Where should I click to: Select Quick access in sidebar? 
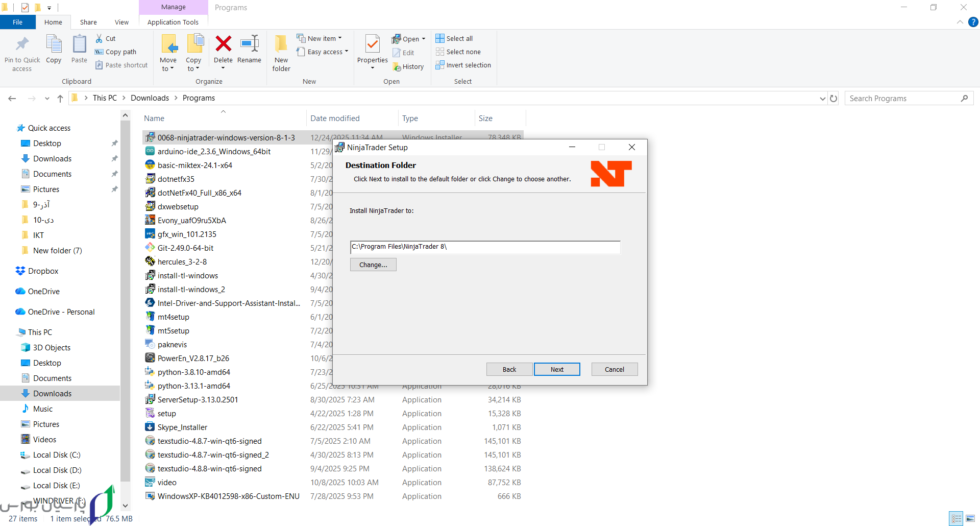tap(49, 128)
